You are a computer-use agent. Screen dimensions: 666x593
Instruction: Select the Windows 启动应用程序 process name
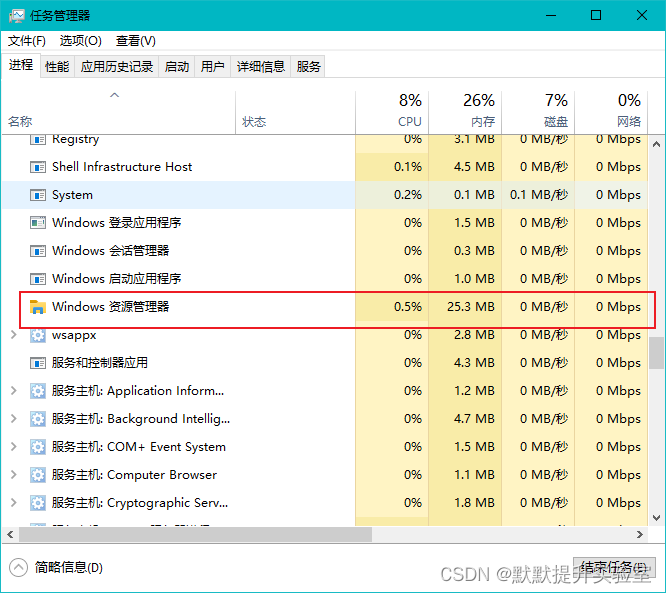click(116, 279)
